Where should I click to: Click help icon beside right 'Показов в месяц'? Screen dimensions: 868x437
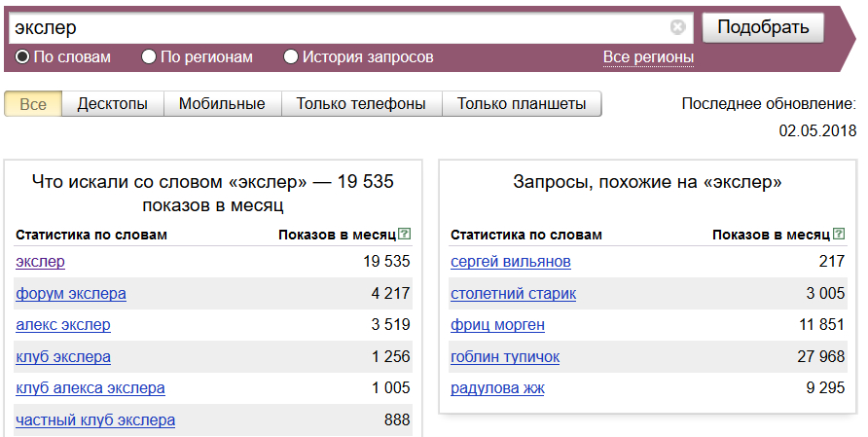[x=839, y=235]
